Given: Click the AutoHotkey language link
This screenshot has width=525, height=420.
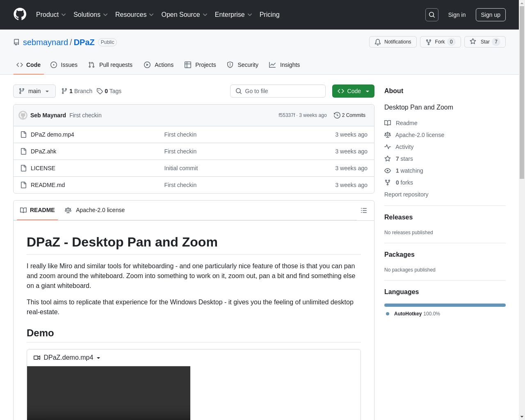Looking at the screenshot, I should pyautogui.click(x=413, y=314).
